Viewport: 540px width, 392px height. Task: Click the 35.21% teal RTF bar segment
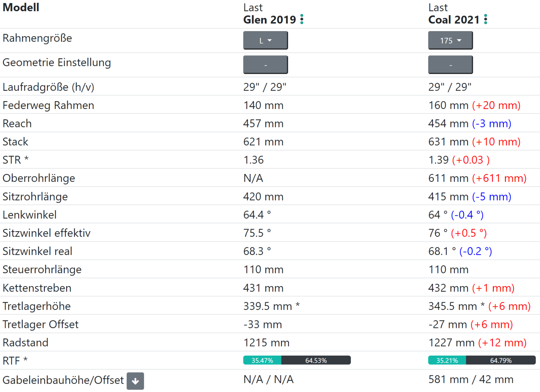(x=447, y=360)
